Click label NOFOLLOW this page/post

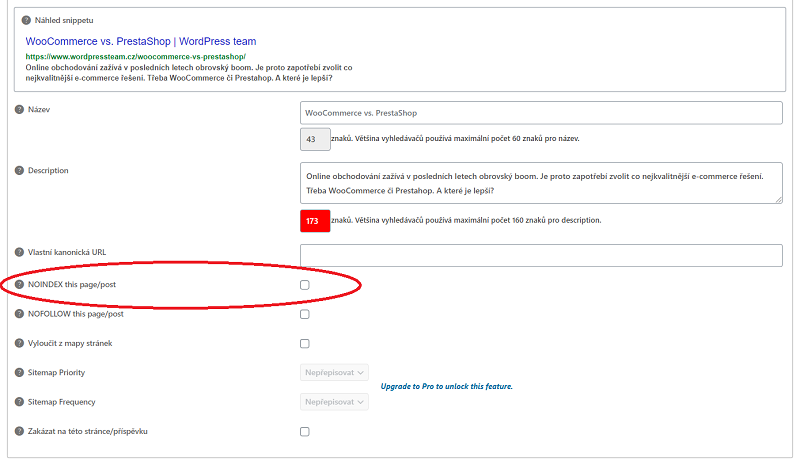coord(76,314)
